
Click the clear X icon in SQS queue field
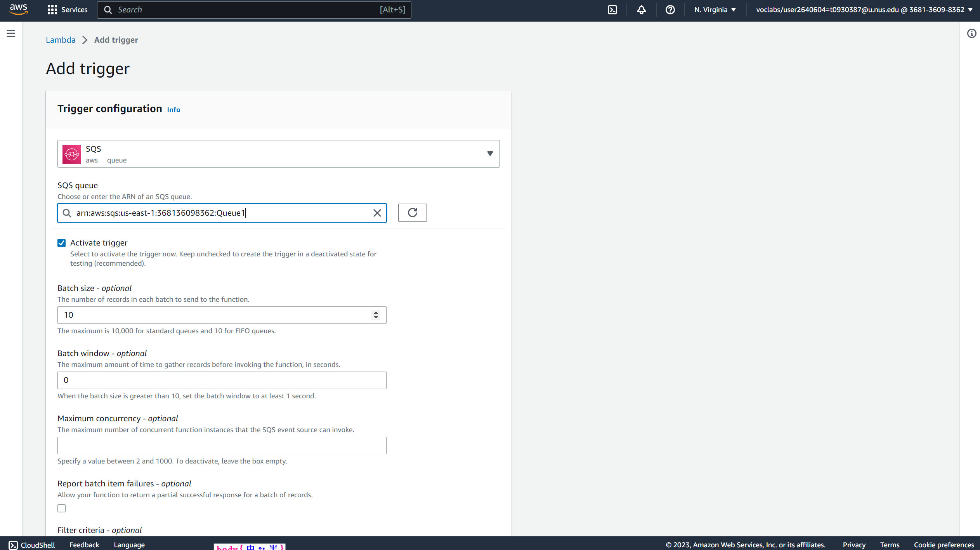point(377,213)
